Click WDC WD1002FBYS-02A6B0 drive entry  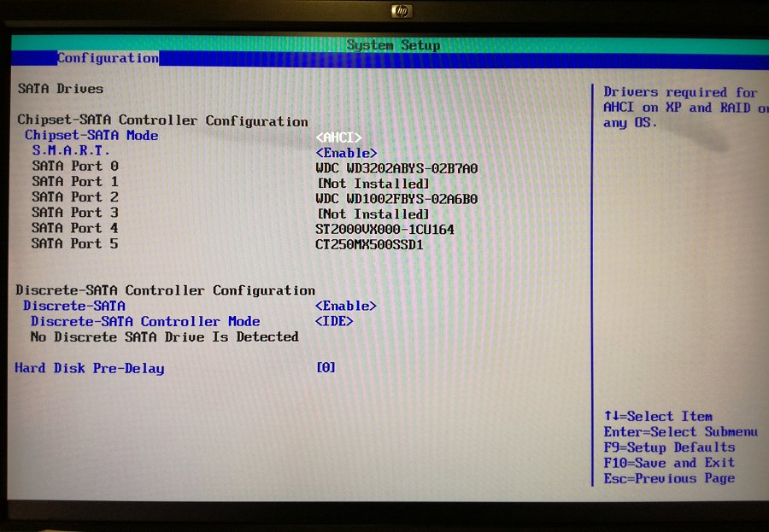click(396, 199)
